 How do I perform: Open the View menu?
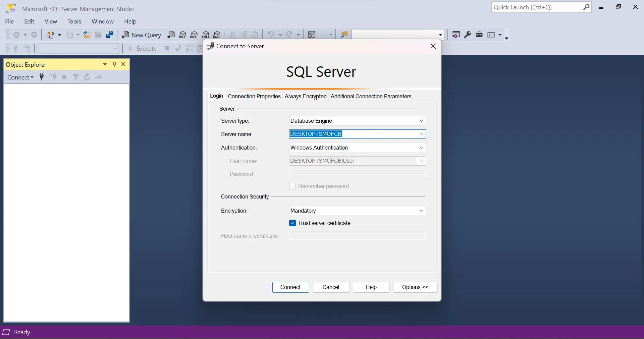click(51, 21)
